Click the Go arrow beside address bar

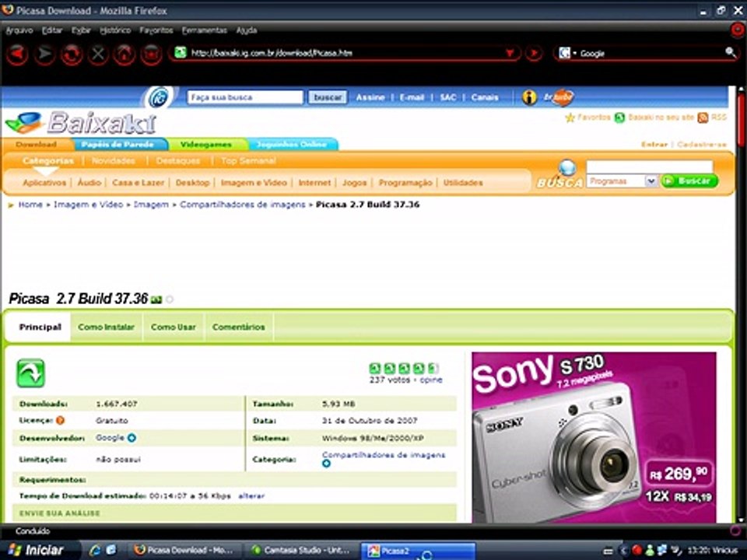point(534,53)
